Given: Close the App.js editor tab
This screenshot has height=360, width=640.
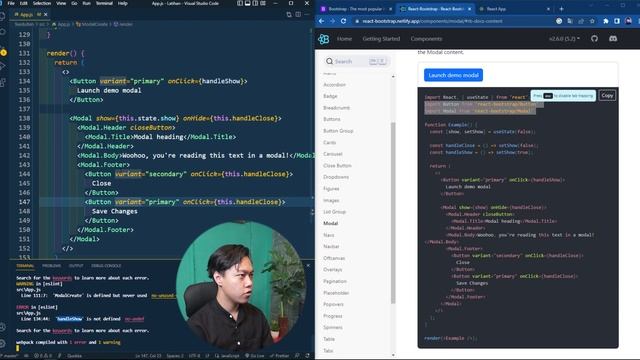Looking at the screenshot, I should click(45, 14).
